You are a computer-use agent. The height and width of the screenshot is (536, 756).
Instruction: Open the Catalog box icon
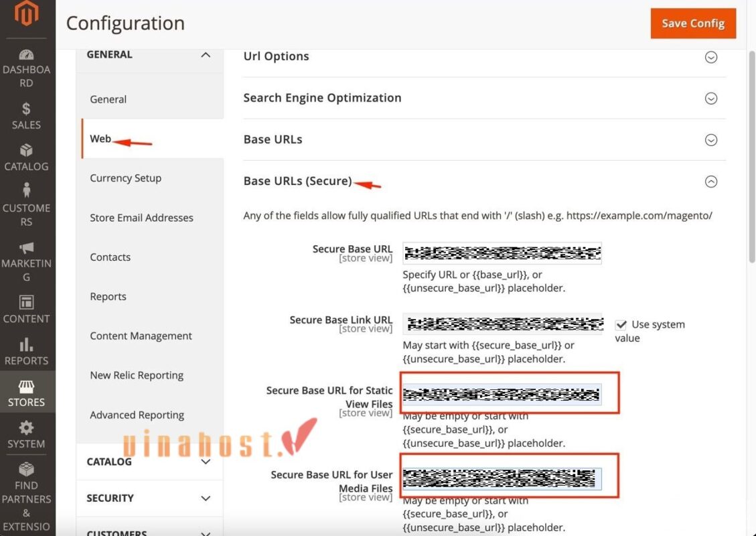point(27,150)
